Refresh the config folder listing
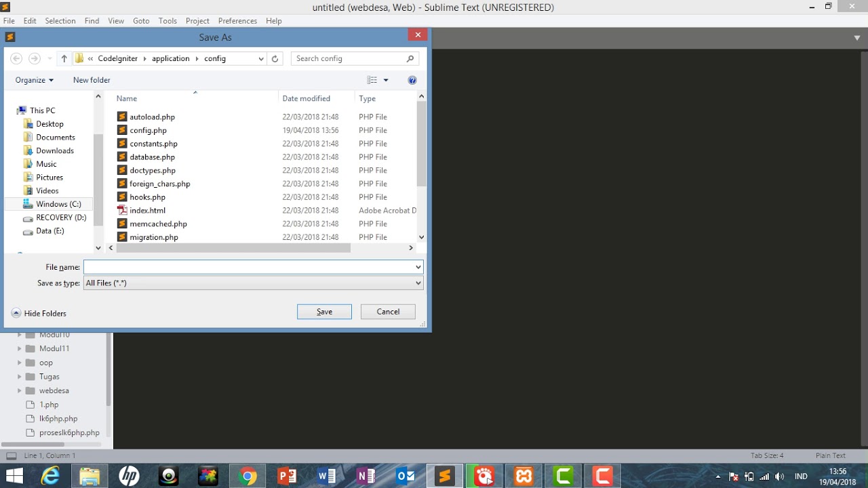868x488 pixels. pyautogui.click(x=275, y=58)
